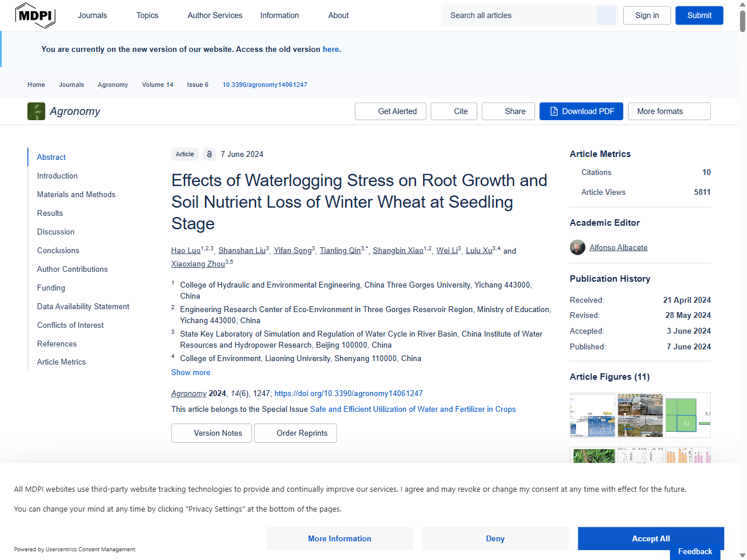
Task: Open author Hao Luo's profile
Action: 186,250
